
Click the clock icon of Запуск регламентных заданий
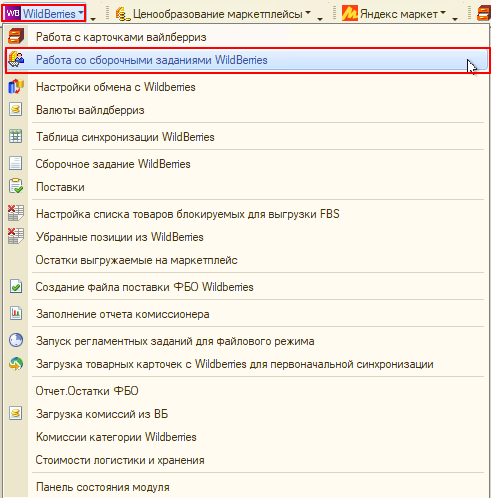[16, 340]
